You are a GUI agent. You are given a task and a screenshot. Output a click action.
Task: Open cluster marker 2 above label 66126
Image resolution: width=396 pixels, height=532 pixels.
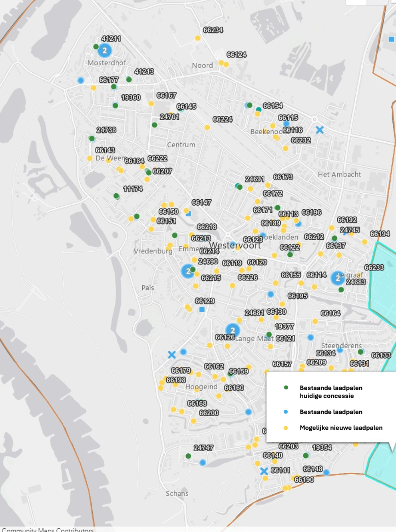[x=233, y=330]
